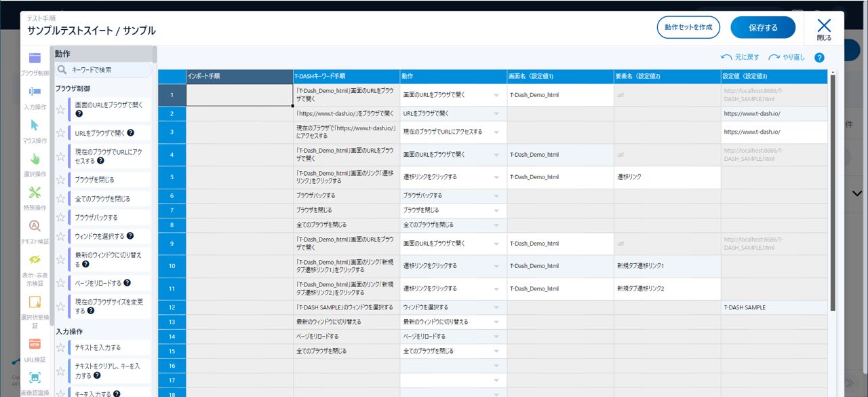Open the 選択操作 hand icon category

[35, 159]
